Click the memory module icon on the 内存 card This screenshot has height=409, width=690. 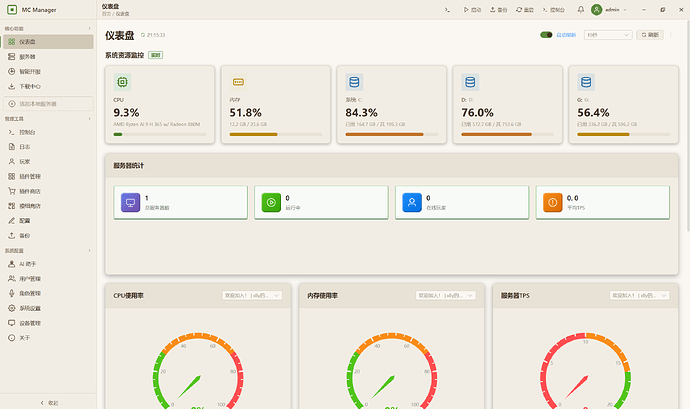(x=238, y=82)
